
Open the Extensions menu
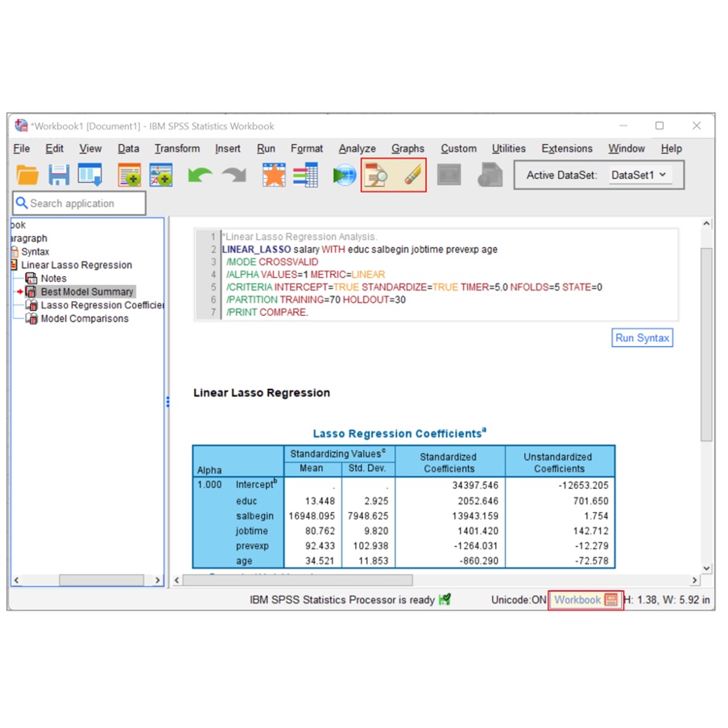point(567,148)
